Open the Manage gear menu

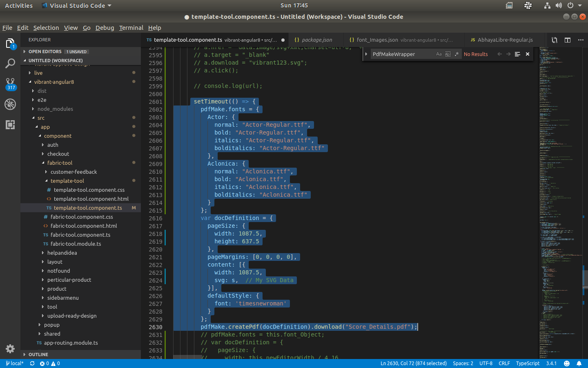pyautogui.click(x=10, y=349)
